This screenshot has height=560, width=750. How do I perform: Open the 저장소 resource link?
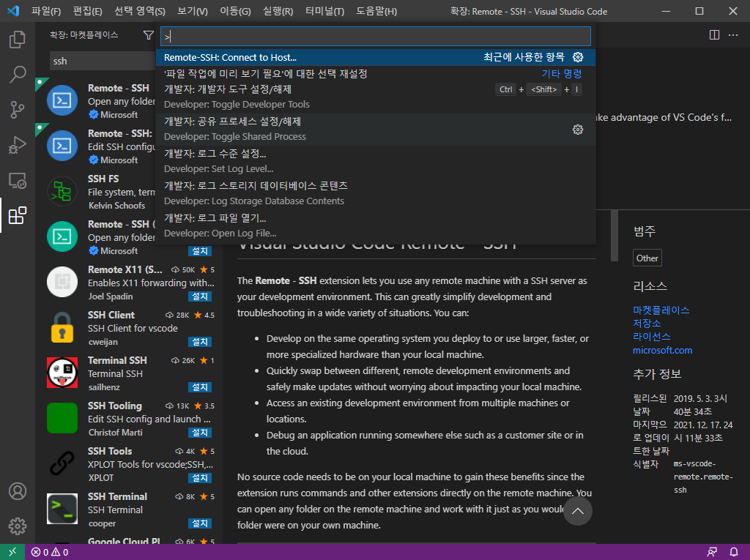(x=647, y=324)
